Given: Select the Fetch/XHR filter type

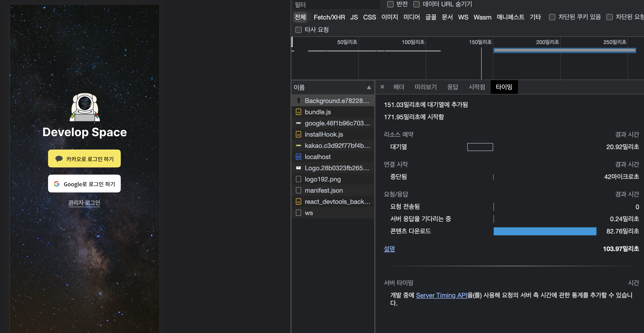Looking at the screenshot, I should tap(329, 17).
